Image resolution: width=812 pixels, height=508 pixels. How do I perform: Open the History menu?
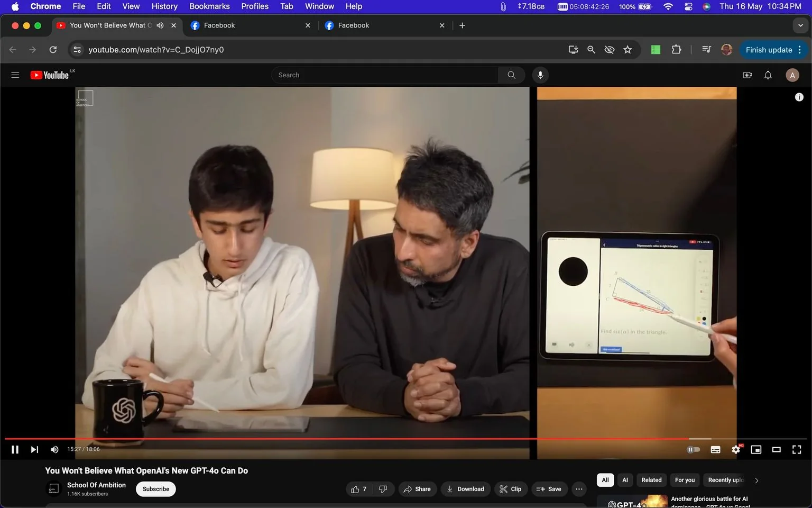[164, 6]
